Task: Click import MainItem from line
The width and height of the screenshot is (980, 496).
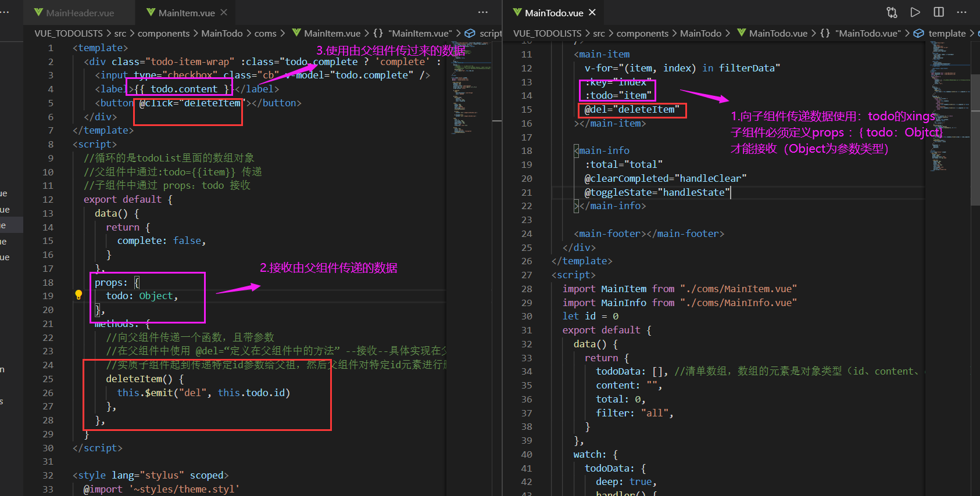Action: [x=679, y=289]
